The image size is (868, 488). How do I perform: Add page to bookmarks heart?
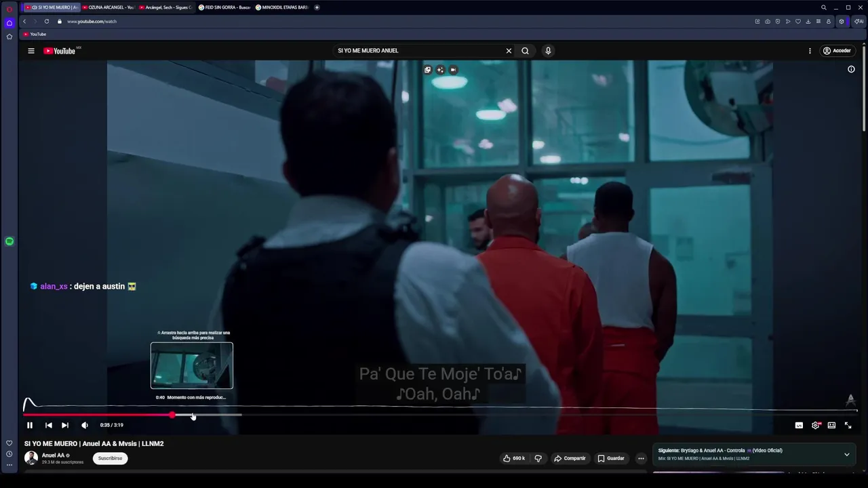click(x=798, y=22)
